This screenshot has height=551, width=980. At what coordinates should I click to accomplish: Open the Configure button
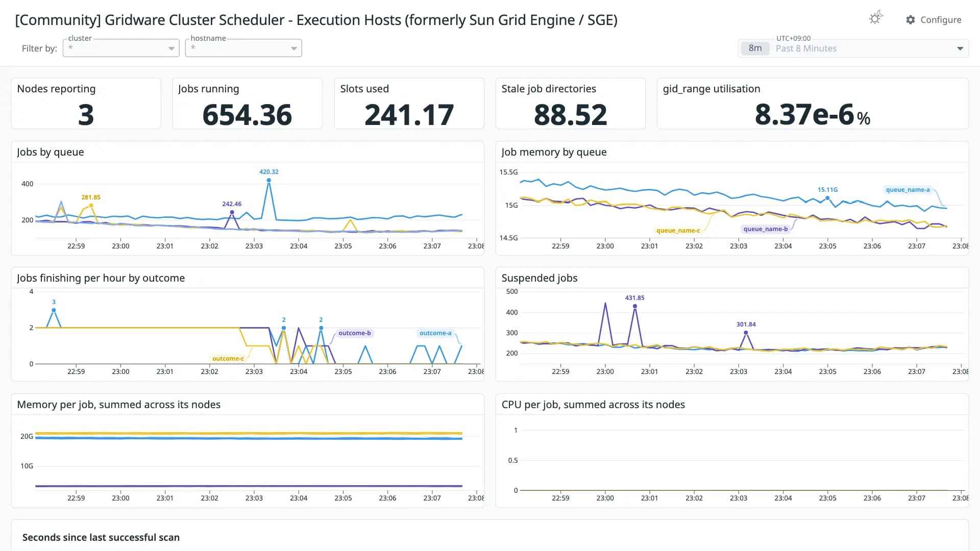[934, 20]
